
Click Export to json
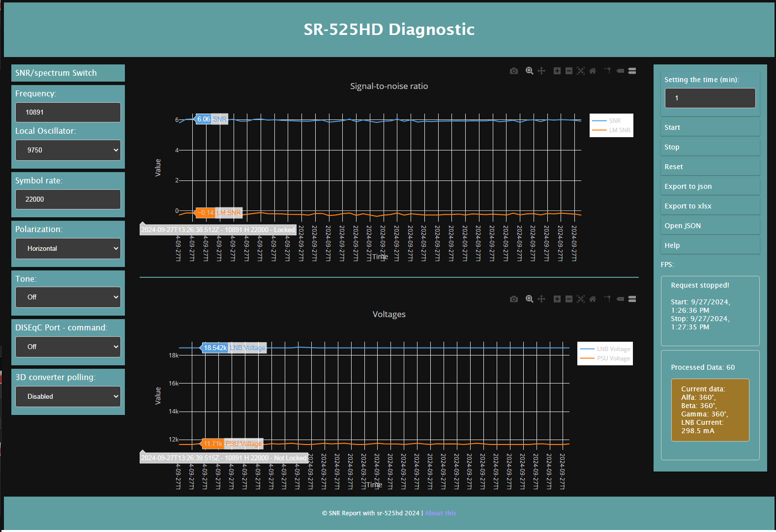[x=710, y=186]
